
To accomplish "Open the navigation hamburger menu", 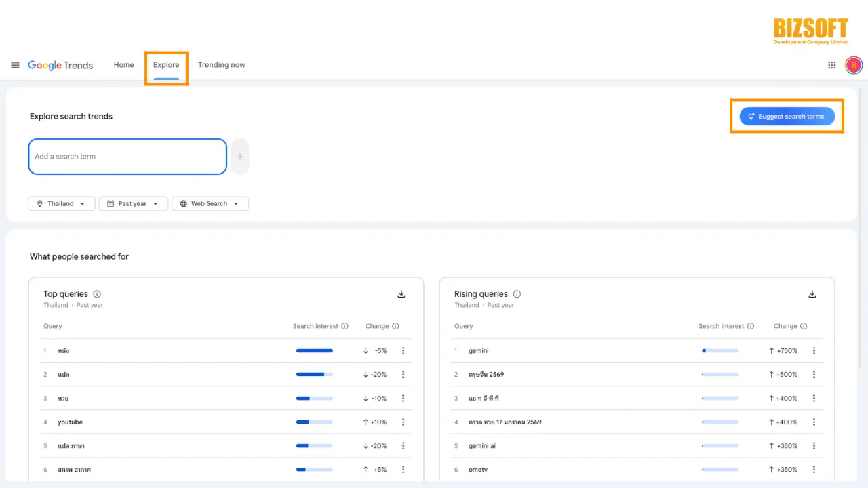I will click(x=15, y=65).
